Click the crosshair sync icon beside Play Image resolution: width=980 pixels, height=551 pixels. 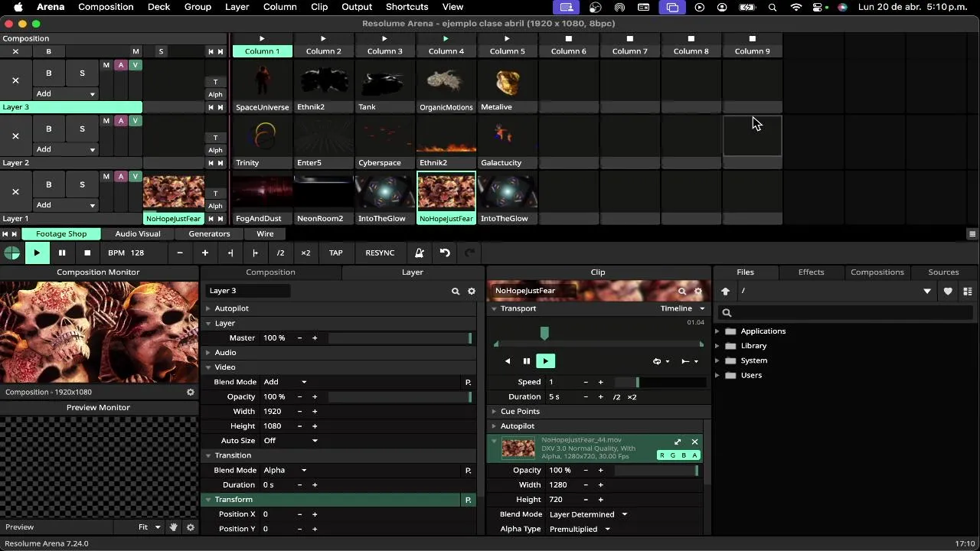11,253
